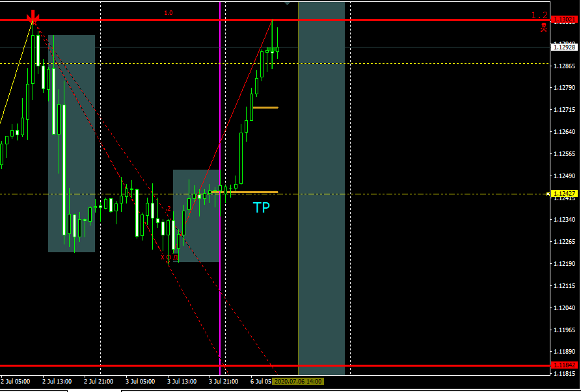Click the yellow 1.12427 price tag
This screenshot has width=581, height=392.
564,194
